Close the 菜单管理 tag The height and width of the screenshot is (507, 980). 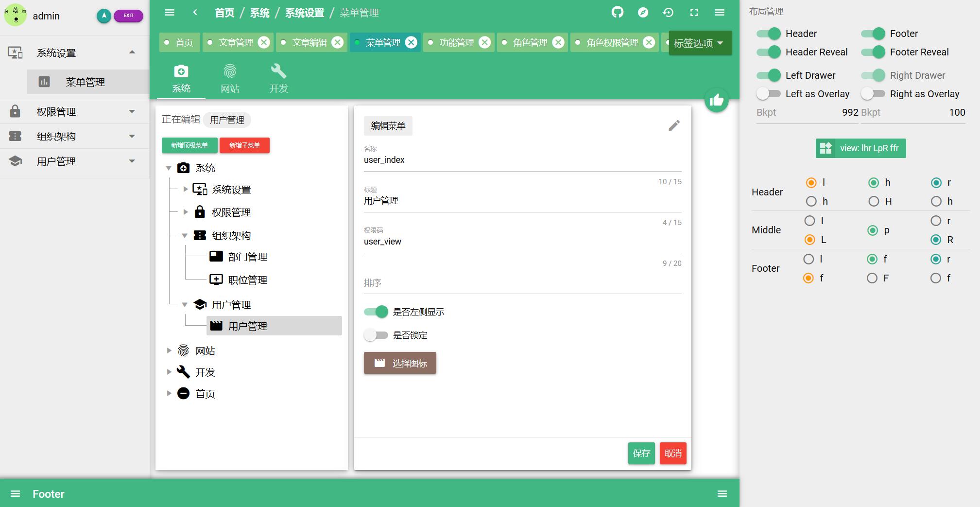coord(411,42)
